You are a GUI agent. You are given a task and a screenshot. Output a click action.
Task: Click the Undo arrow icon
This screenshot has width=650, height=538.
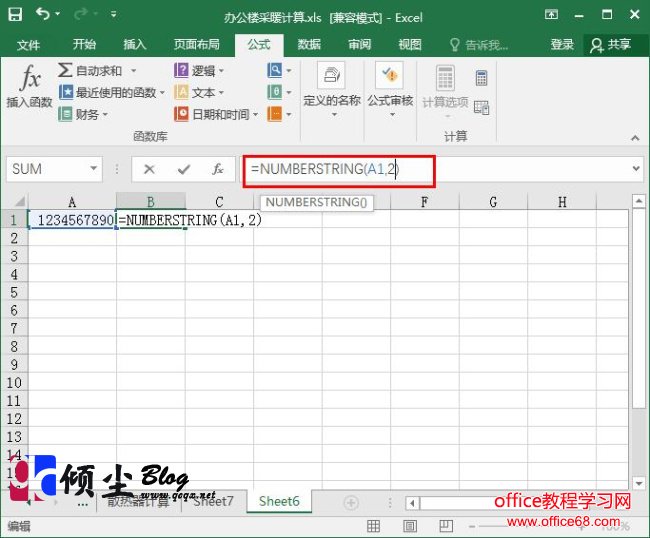(43, 15)
